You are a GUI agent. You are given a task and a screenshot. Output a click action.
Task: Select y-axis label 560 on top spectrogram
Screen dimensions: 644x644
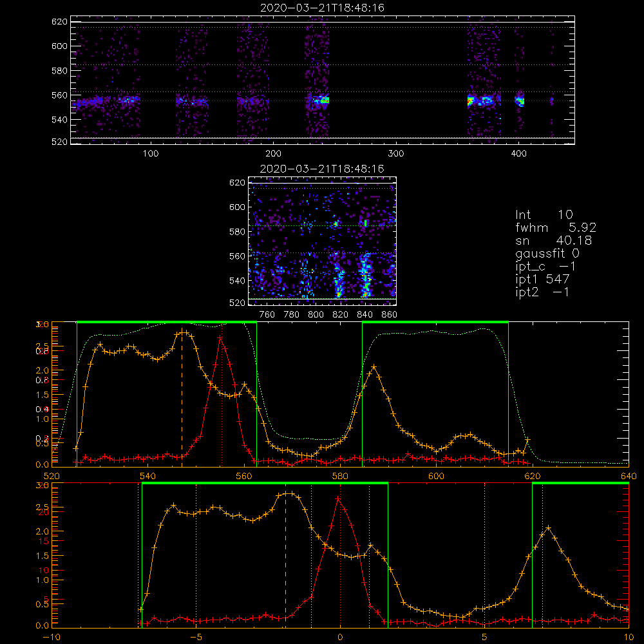[x=59, y=95]
